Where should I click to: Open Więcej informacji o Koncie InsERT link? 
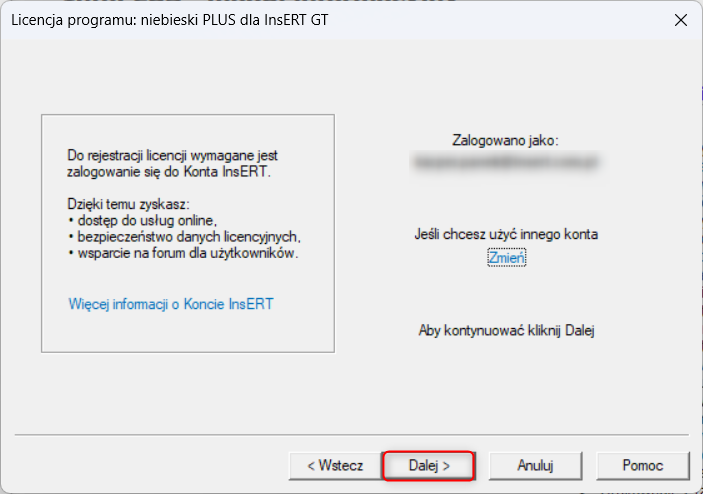[x=171, y=304]
